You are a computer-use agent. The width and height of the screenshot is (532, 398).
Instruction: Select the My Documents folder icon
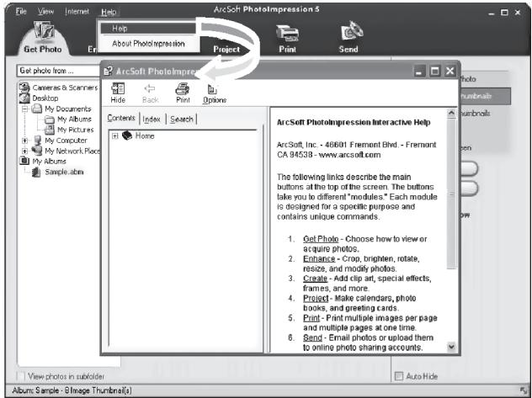(37, 109)
